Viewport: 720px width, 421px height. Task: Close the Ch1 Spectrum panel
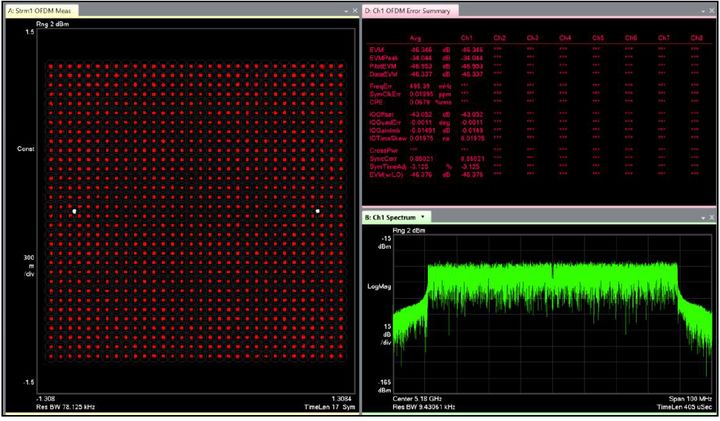pos(711,216)
